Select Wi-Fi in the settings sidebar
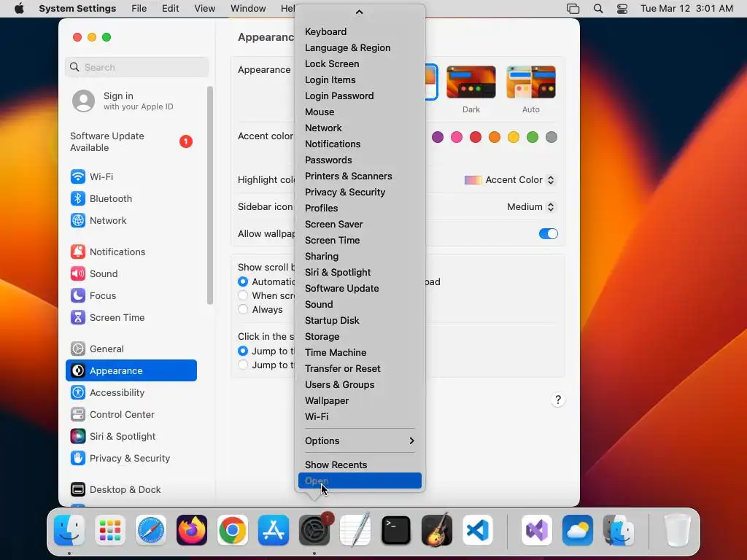 (131, 176)
